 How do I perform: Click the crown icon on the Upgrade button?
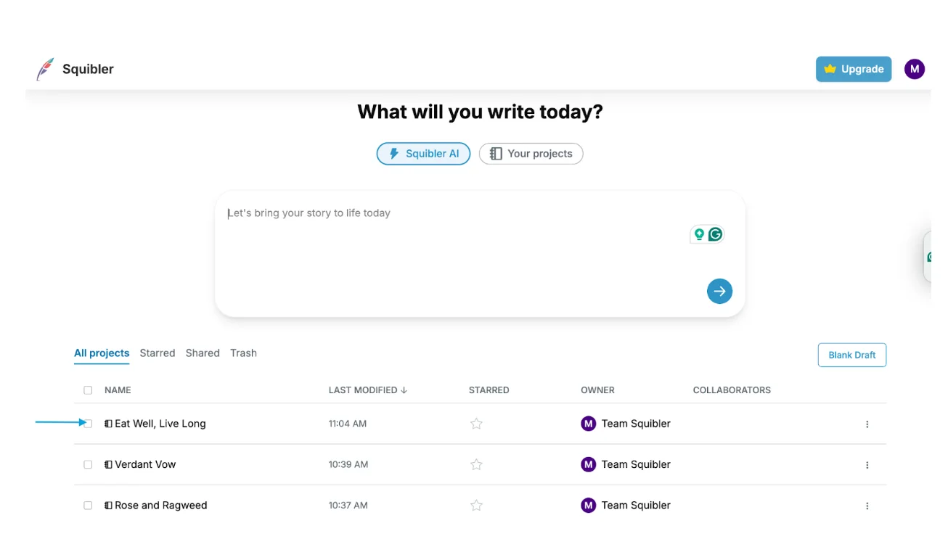(x=830, y=69)
